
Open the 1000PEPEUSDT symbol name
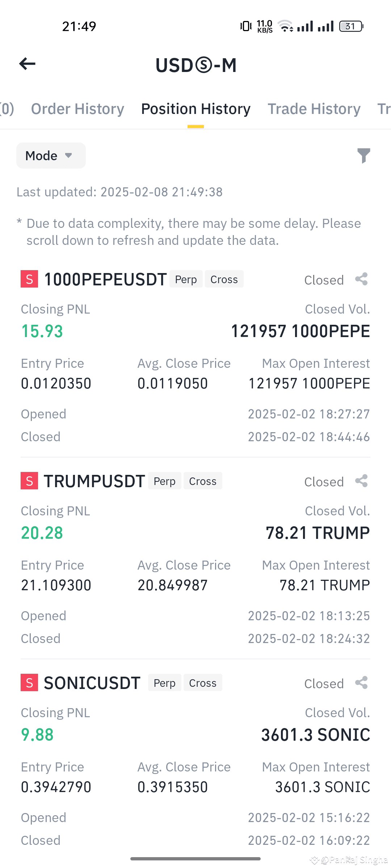(x=105, y=280)
